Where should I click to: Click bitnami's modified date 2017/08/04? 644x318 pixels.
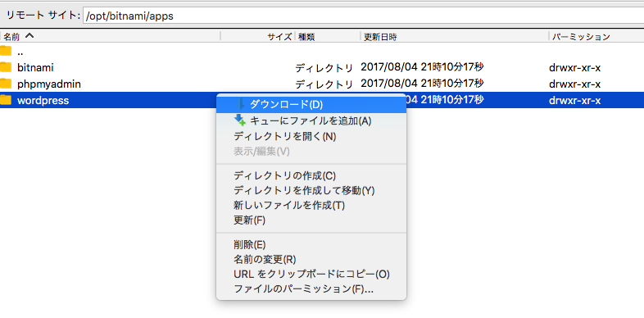[x=422, y=67]
